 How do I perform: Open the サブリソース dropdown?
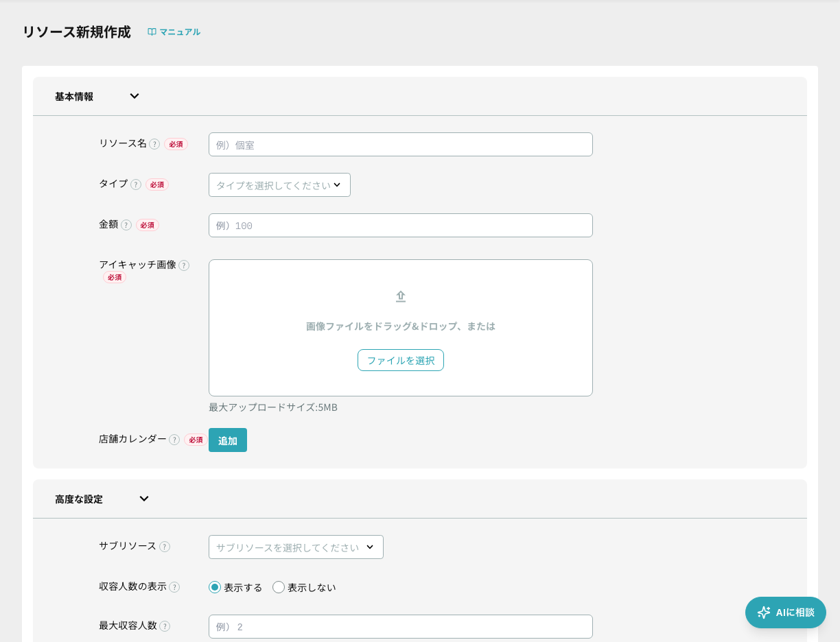point(296,547)
